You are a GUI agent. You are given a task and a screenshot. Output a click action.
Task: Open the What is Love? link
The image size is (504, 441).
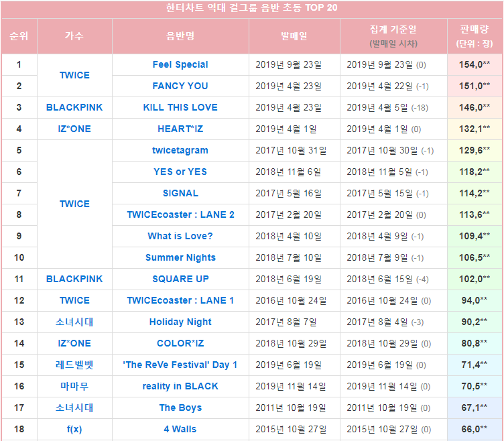point(180,236)
